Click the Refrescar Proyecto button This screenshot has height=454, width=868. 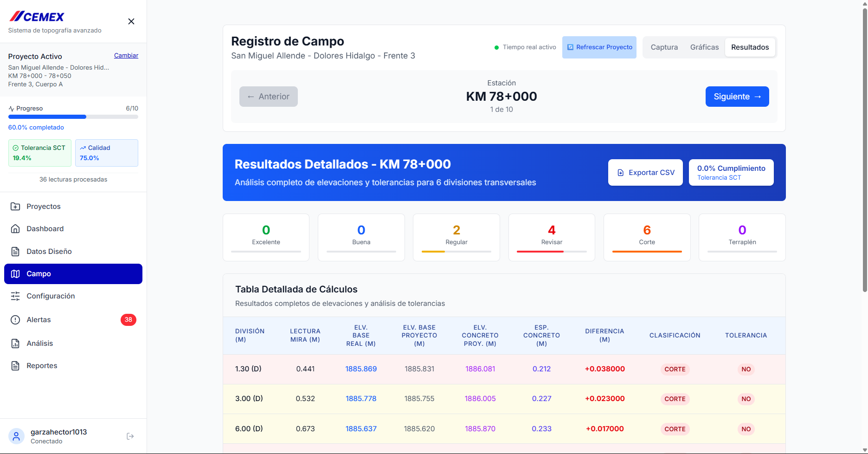pos(599,47)
